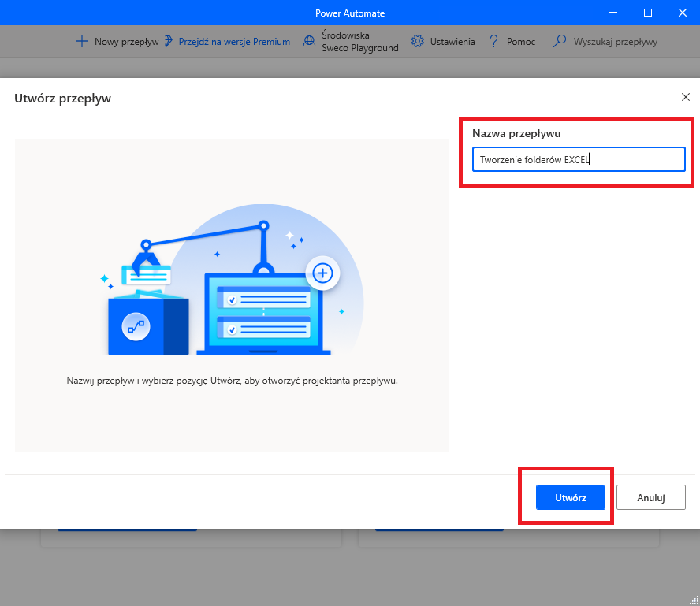Click the Premium upgrade icon in the toolbar
The height and width of the screenshot is (606, 700).
coord(169,42)
